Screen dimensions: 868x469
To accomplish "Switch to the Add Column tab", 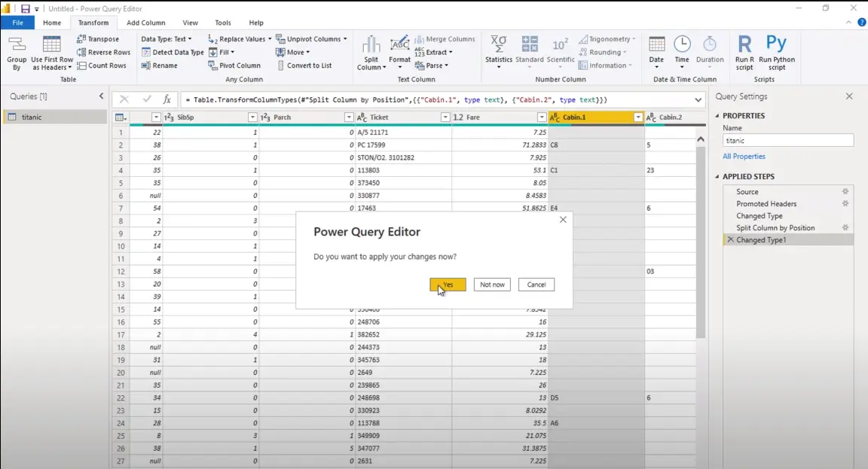I will (145, 23).
